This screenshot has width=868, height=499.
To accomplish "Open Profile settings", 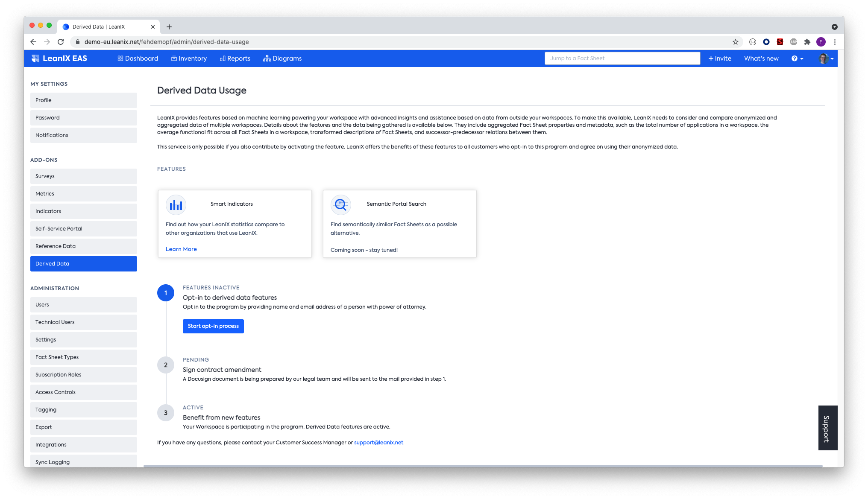I will [84, 100].
